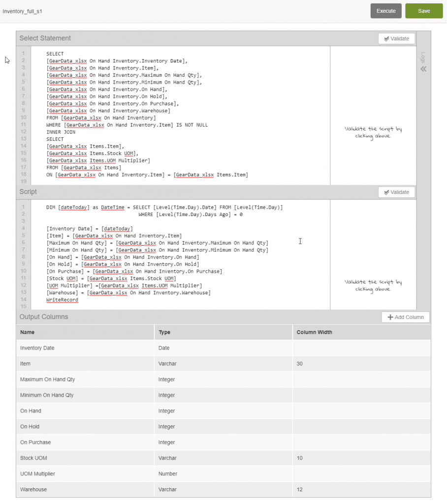The height and width of the screenshot is (504, 447).
Task: Validate the Script panel code
Action: coord(396,192)
